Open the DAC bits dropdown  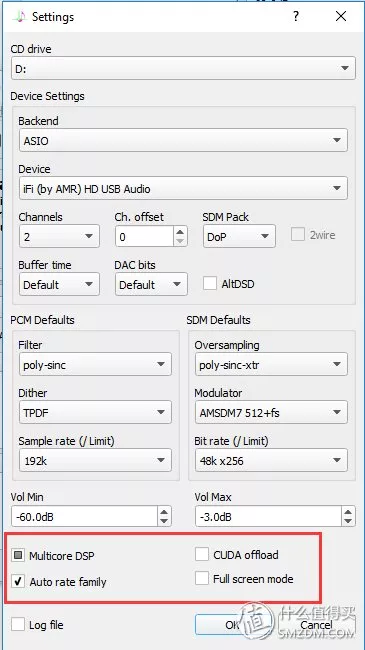click(x=151, y=284)
